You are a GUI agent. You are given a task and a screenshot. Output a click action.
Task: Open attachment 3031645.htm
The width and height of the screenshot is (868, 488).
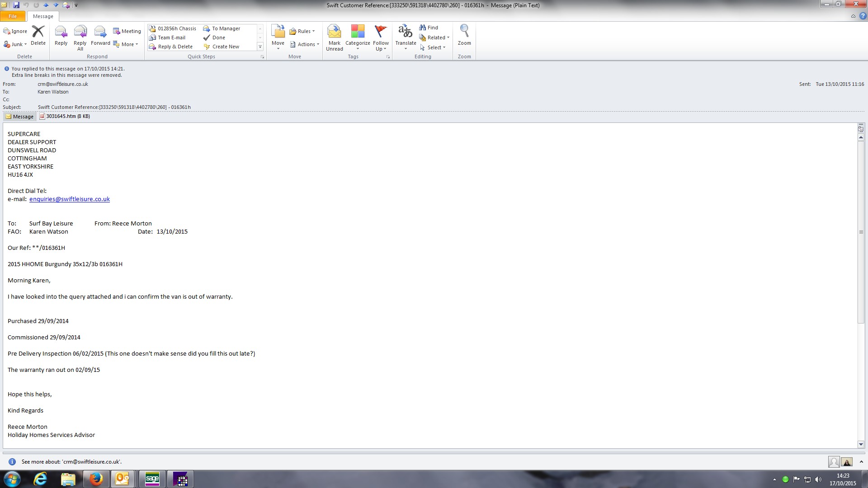coord(65,116)
